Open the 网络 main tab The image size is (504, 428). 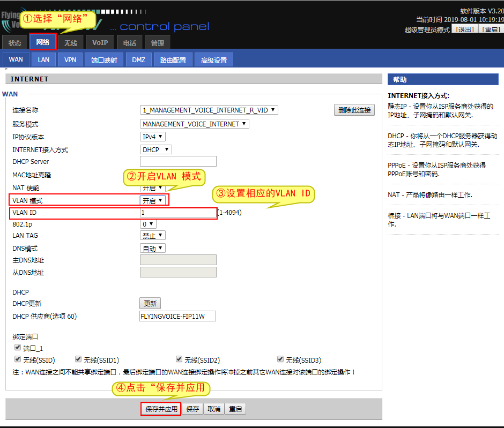click(x=43, y=42)
